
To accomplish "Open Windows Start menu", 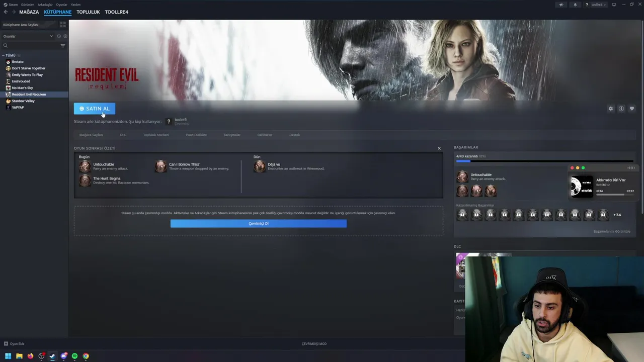I will point(8,356).
